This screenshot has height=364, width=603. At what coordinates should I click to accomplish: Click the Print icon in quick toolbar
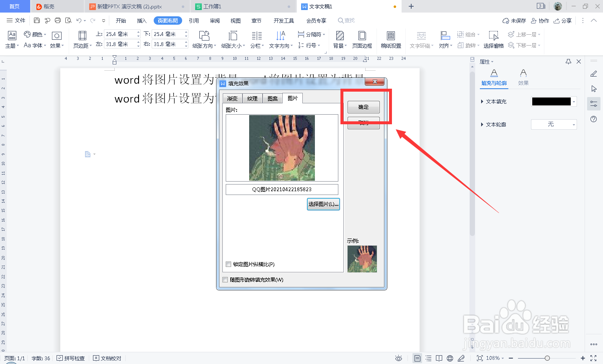(58, 21)
